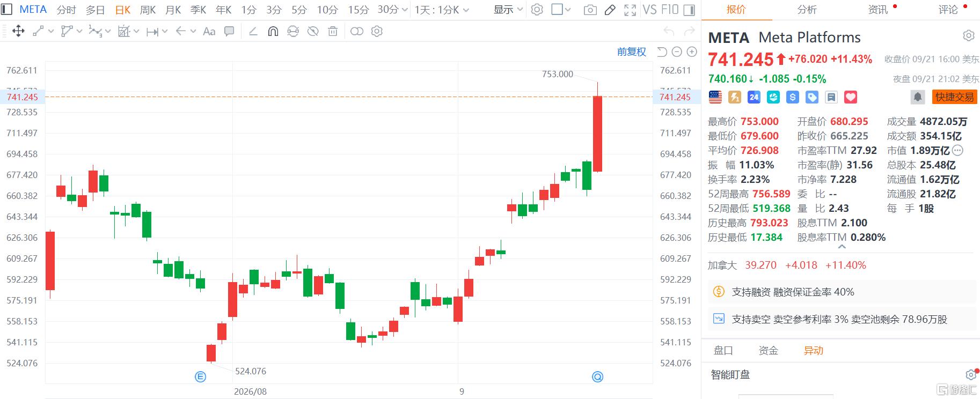The height and width of the screenshot is (399, 980).
Task: Select the eraser drawing tool
Action: click(253, 32)
